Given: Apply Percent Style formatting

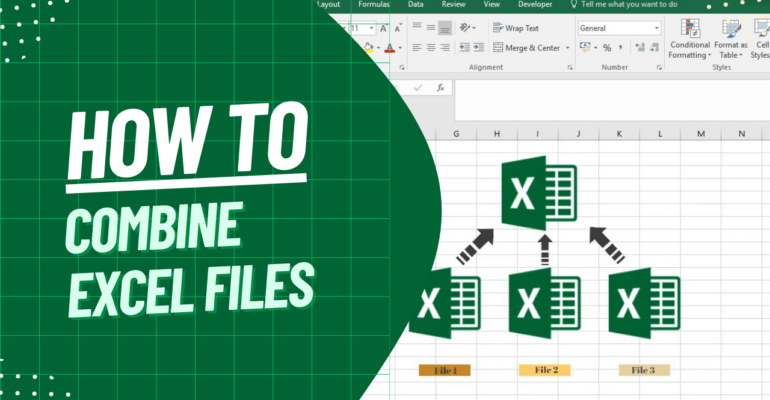Looking at the screenshot, I should click(x=607, y=48).
